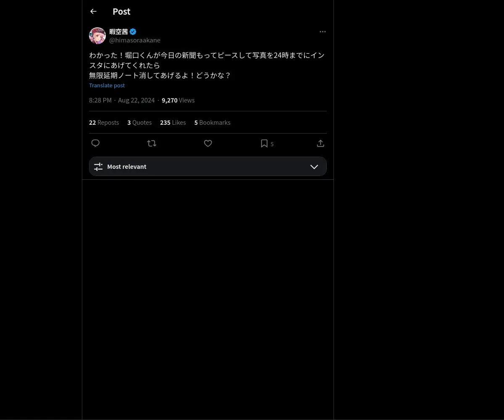The width and height of the screenshot is (504, 420).
Task: Open the 5 Bookmarks count
Action: pos(212,123)
